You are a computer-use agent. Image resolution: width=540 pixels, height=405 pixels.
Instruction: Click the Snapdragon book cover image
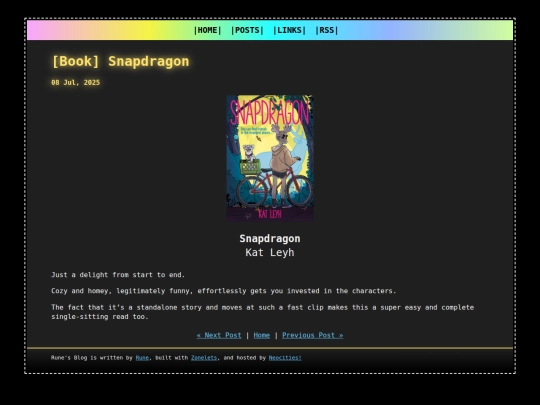[x=270, y=158]
